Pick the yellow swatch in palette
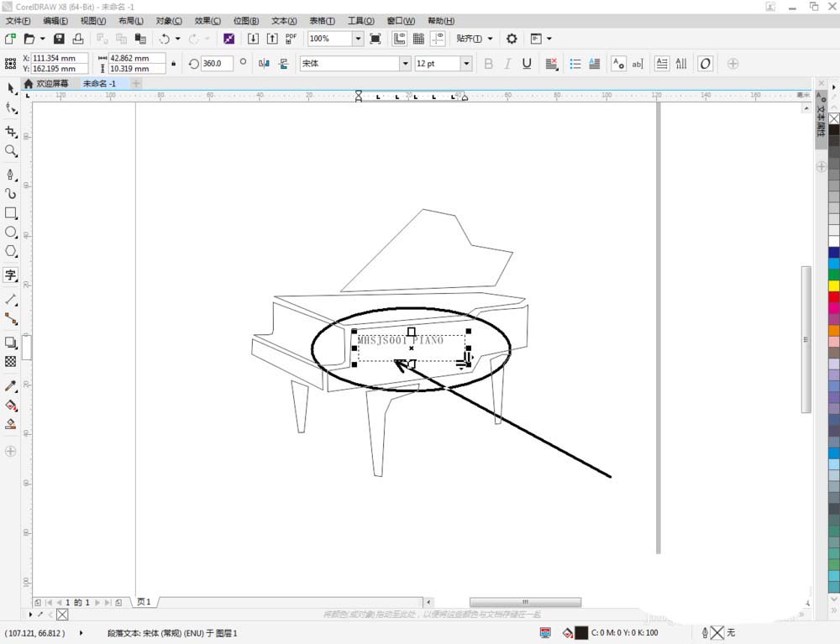The width and height of the screenshot is (840, 644). click(834, 285)
